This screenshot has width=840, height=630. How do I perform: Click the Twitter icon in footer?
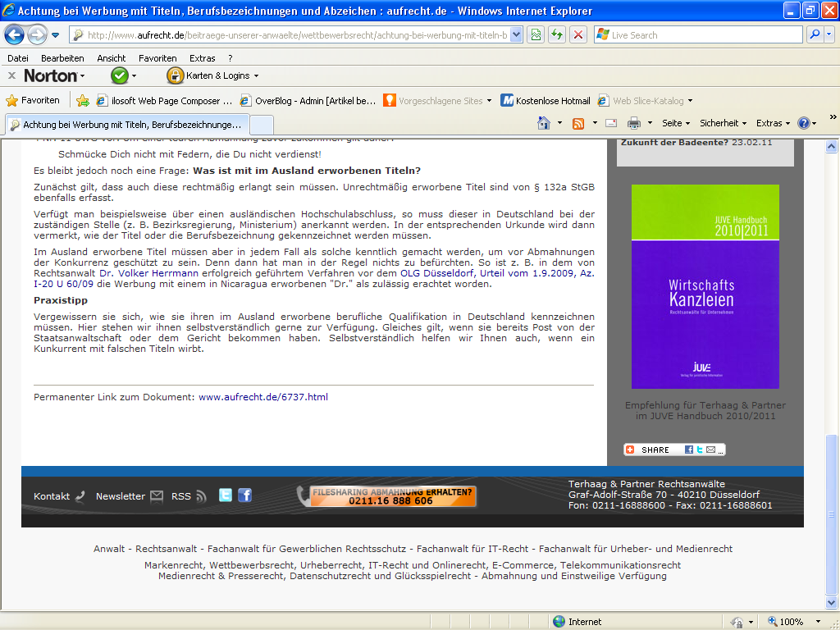226,495
